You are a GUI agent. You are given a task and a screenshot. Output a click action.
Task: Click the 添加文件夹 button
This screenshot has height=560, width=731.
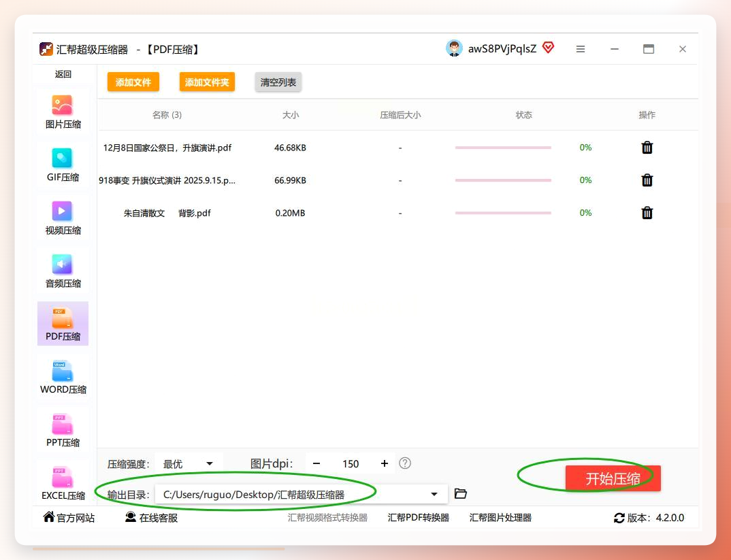coord(207,82)
